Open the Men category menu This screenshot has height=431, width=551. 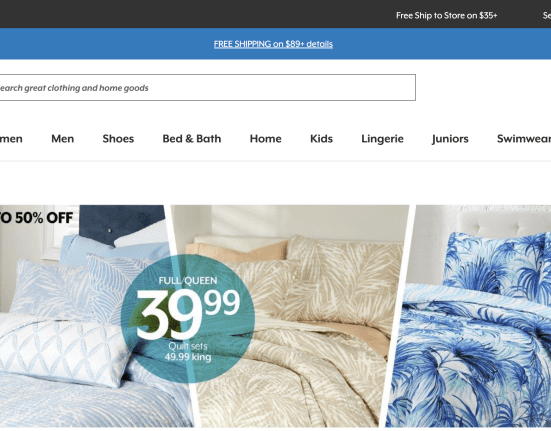(x=63, y=139)
